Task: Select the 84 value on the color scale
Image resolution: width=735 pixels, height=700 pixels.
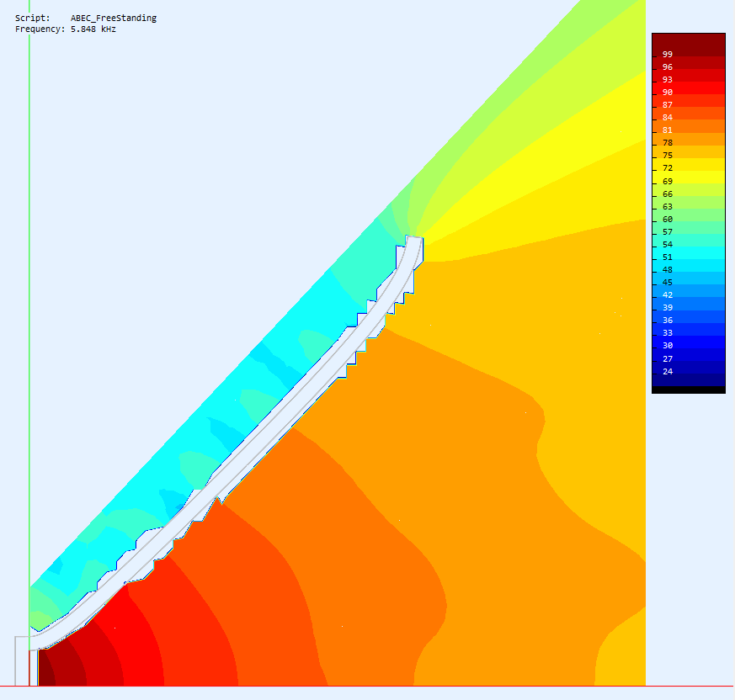Action: coord(668,117)
